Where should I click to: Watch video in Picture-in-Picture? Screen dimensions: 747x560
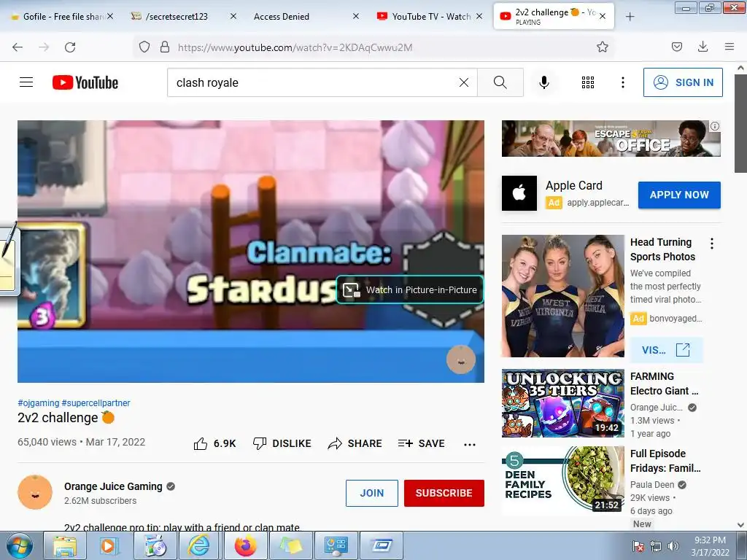click(410, 289)
